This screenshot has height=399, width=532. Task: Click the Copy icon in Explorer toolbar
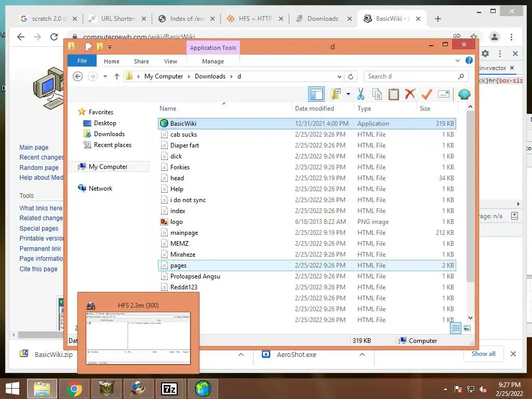(377, 94)
